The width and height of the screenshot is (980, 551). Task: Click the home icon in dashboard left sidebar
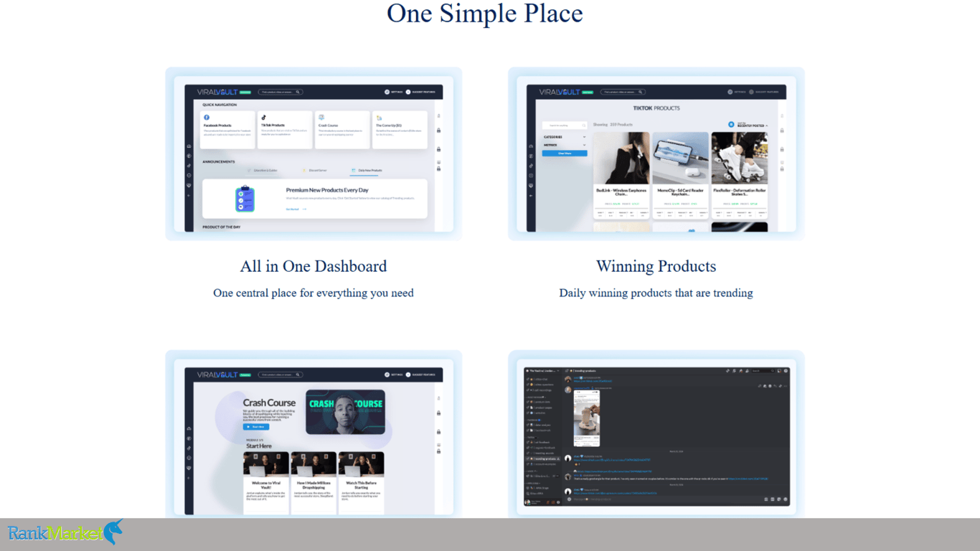(x=189, y=146)
